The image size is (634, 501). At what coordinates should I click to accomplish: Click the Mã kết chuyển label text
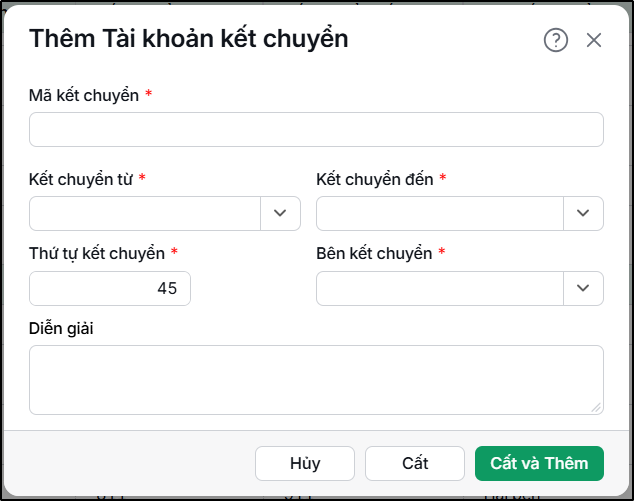[x=84, y=95]
